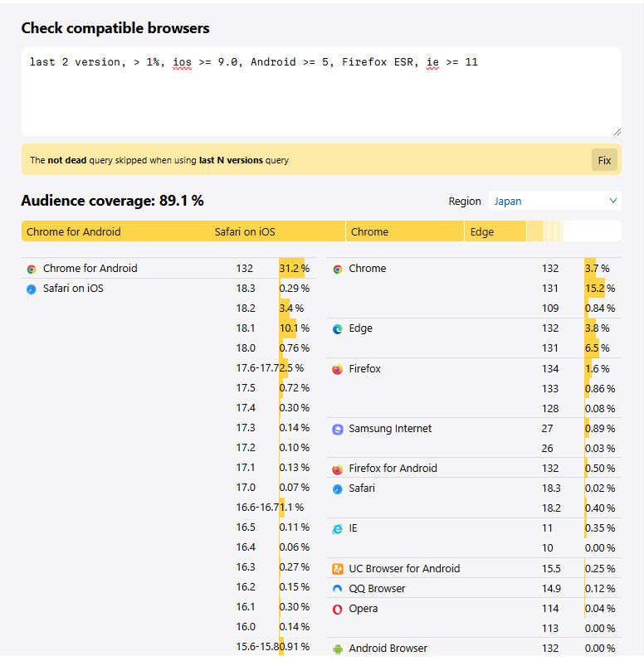Click the Opera browser icon
644x661 pixels.
click(x=338, y=609)
